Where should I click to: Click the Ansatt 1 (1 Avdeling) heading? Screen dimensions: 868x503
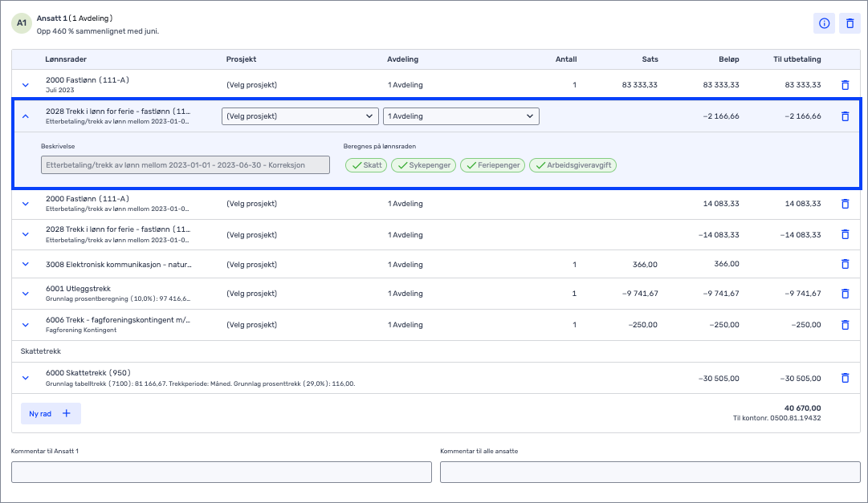[75, 18]
